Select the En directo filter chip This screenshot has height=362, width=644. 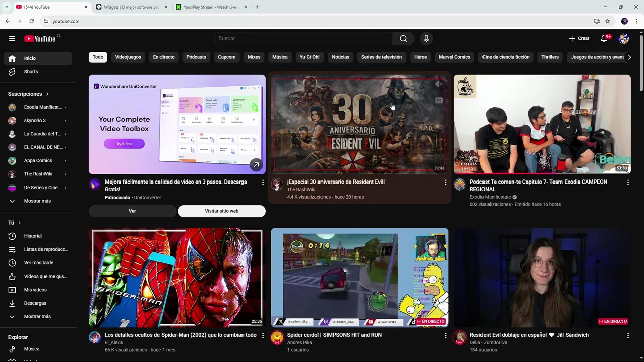[x=164, y=57]
